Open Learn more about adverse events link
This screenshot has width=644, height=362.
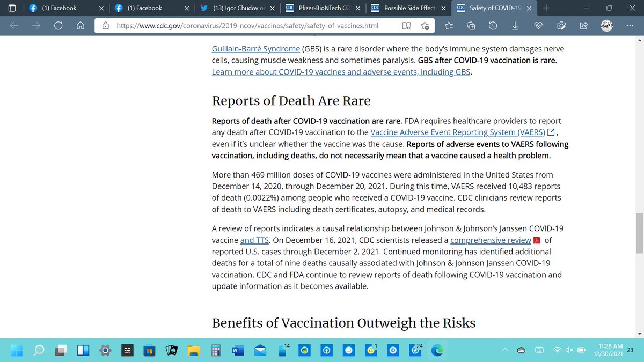coord(341,72)
